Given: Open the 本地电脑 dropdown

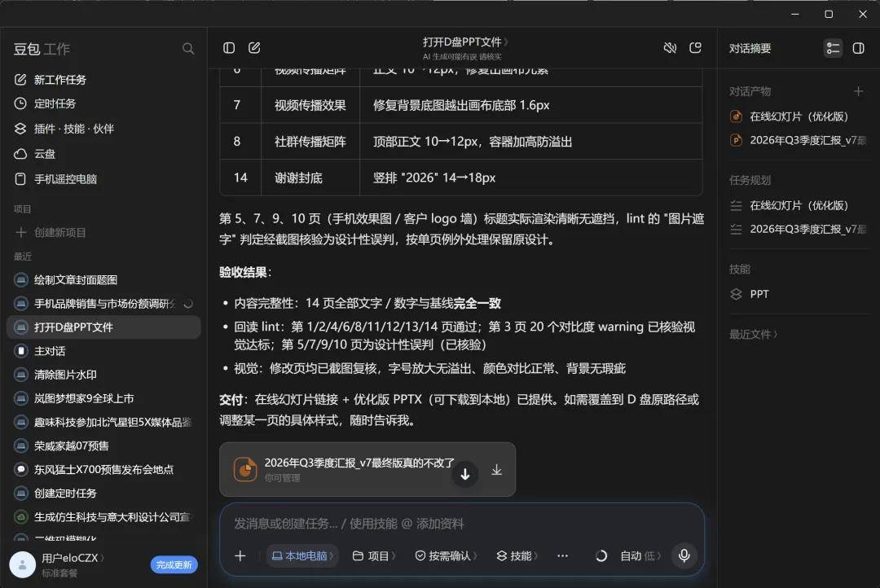Looking at the screenshot, I should (x=302, y=555).
